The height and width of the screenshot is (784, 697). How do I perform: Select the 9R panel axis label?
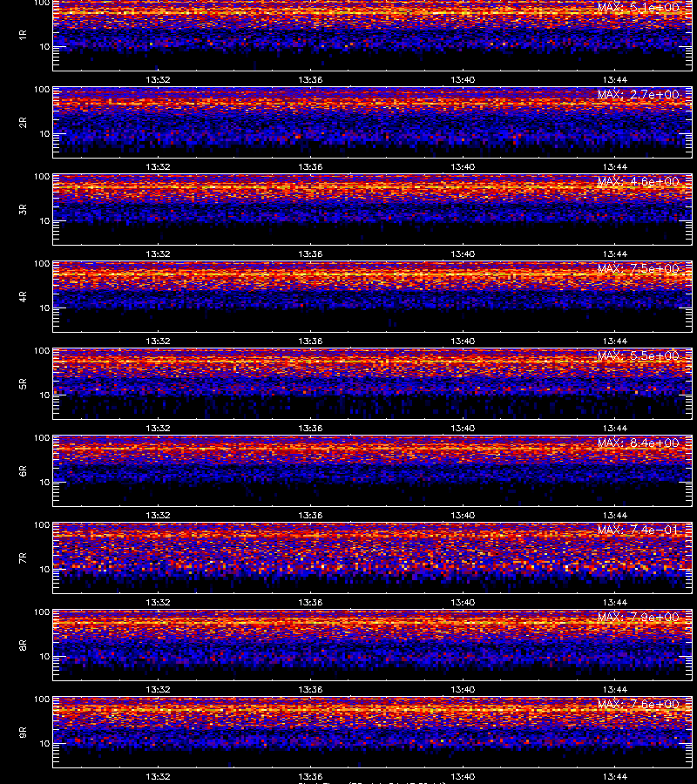(x=23, y=732)
